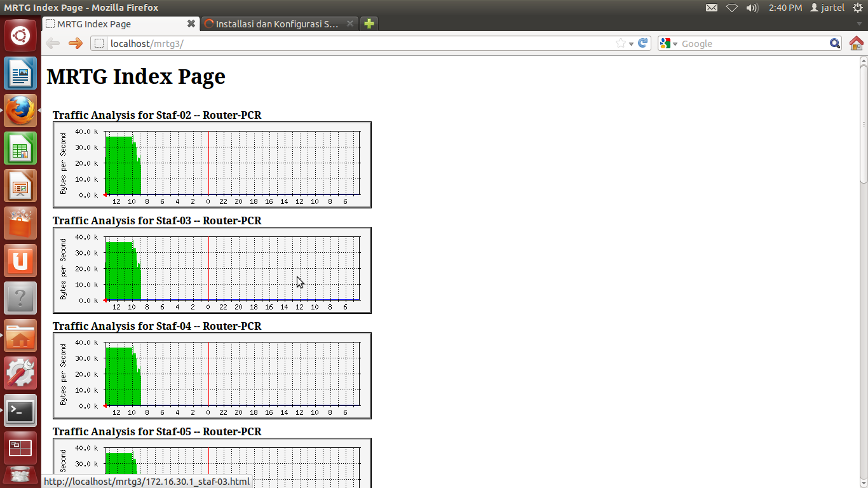868x488 pixels.
Task: Go forward with the orange forward arrow
Action: coord(75,43)
